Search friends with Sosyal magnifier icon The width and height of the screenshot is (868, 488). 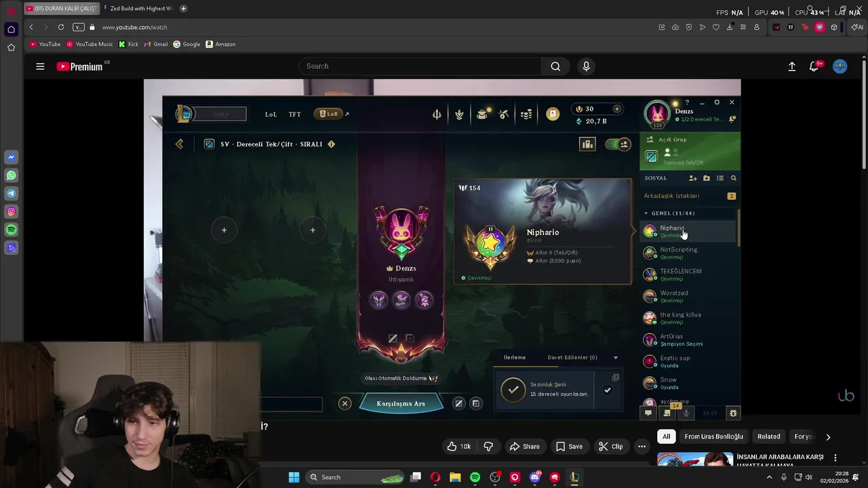click(733, 178)
